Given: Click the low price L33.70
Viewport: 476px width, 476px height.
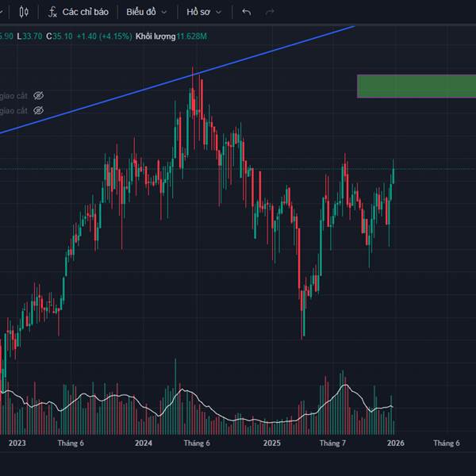Looking at the screenshot, I should 29,36.
